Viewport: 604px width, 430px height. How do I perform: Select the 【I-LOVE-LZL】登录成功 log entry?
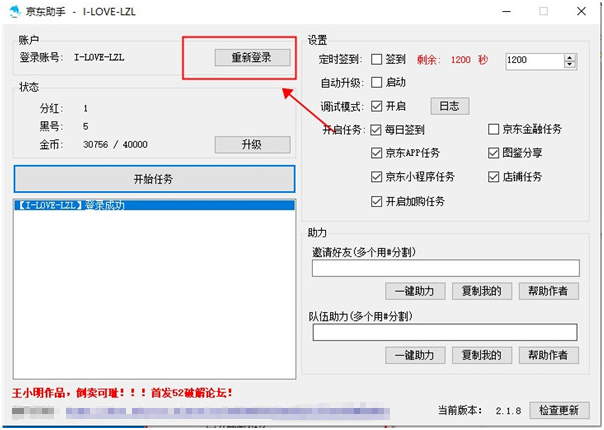point(154,205)
